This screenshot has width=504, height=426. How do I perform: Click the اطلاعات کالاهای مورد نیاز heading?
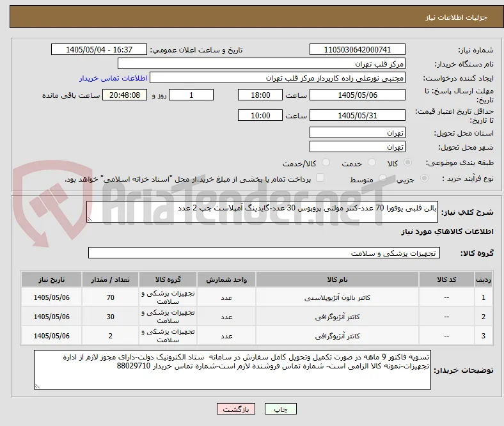(x=447, y=232)
